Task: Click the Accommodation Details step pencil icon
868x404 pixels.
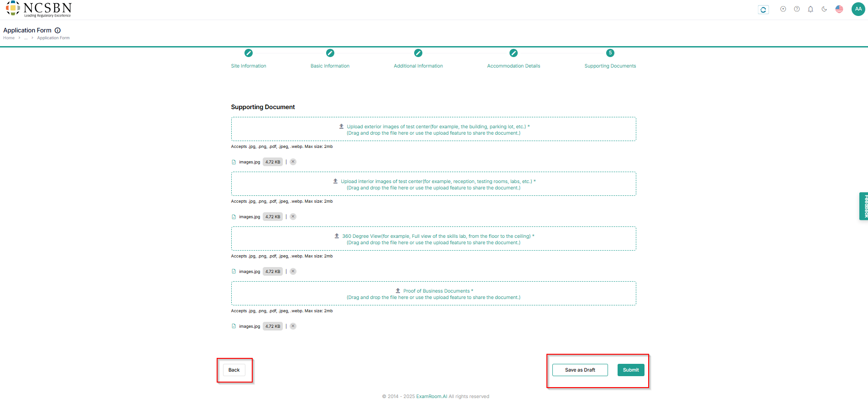Action: point(514,53)
